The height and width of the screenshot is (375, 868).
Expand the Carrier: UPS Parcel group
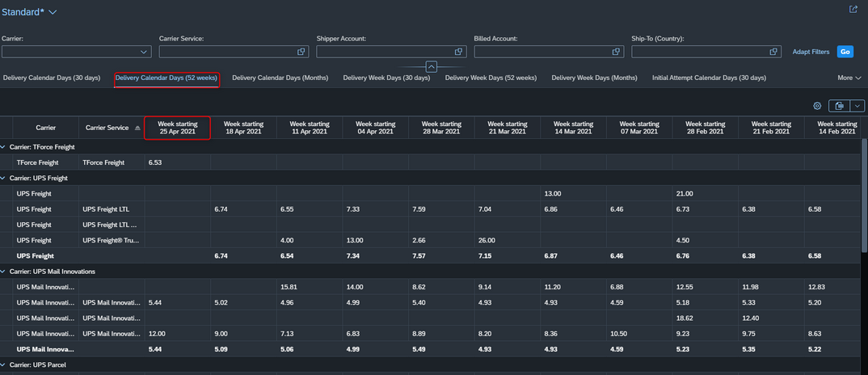pyautogui.click(x=4, y=365)
